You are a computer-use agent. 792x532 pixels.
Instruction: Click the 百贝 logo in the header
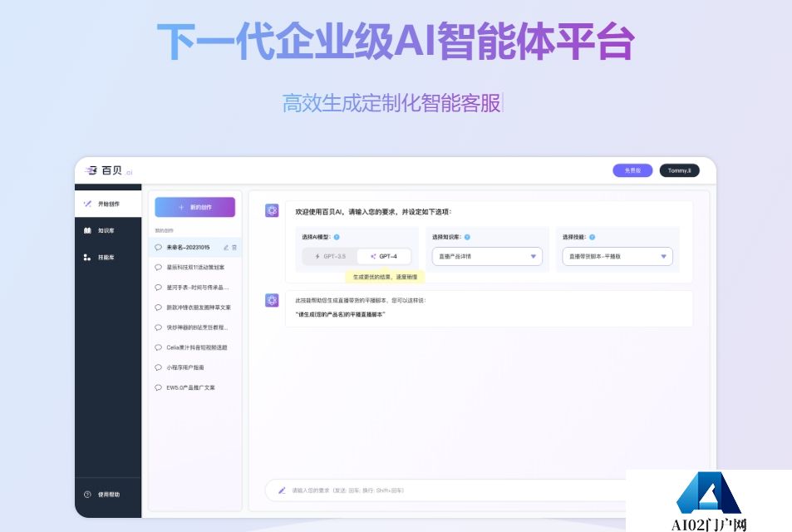[108, 170]
